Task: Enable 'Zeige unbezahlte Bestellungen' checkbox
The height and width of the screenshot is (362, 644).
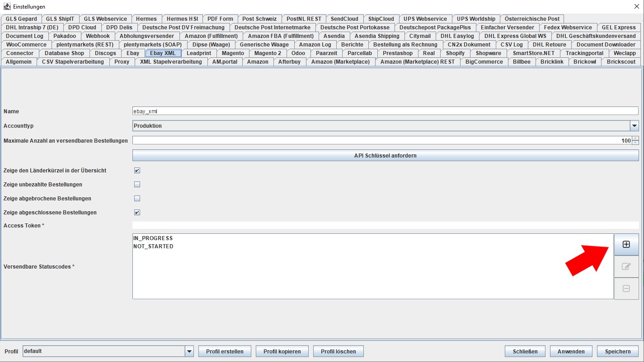Action: point(137,185)
